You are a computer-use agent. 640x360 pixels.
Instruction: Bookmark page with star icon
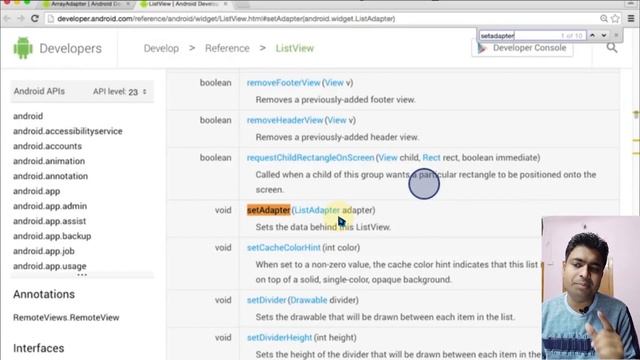[616, 19]
